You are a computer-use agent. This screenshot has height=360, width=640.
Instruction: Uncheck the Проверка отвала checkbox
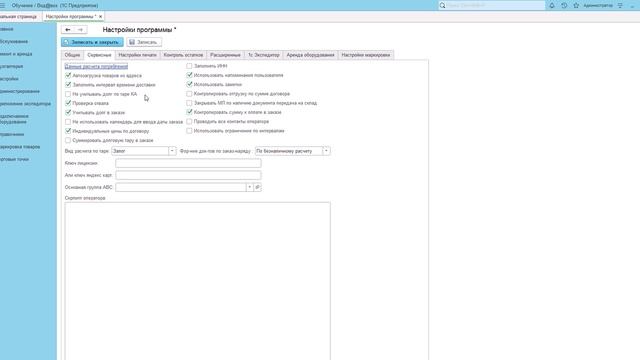tap(68, 103)
